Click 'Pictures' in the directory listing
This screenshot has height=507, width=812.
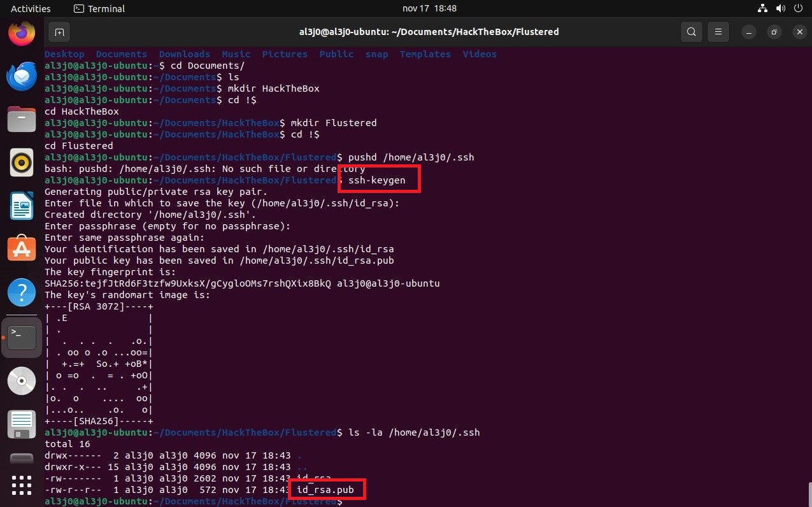285,54
